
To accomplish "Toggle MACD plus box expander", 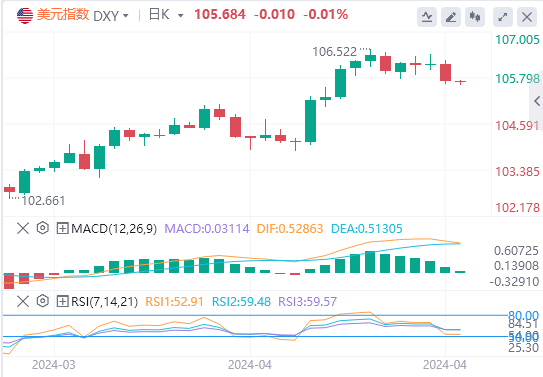I will tap(62, 228).
